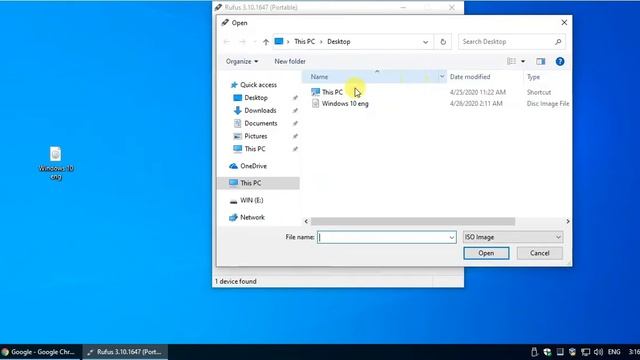Click ENG language indicator in tray

pos(614,352)
